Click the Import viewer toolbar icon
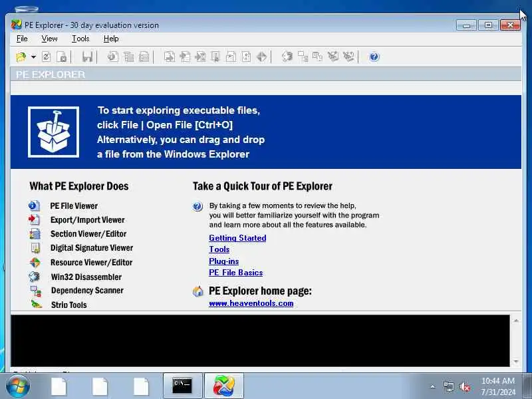This screenshot has height=399, width=532. 185,57
